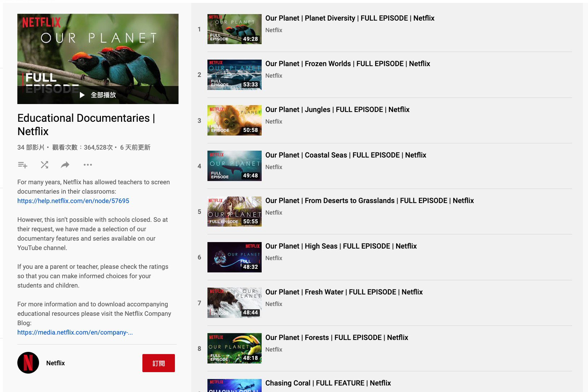
Task: Click the share arrow icon
Action: pyautogui.click(x=65, y=165)
